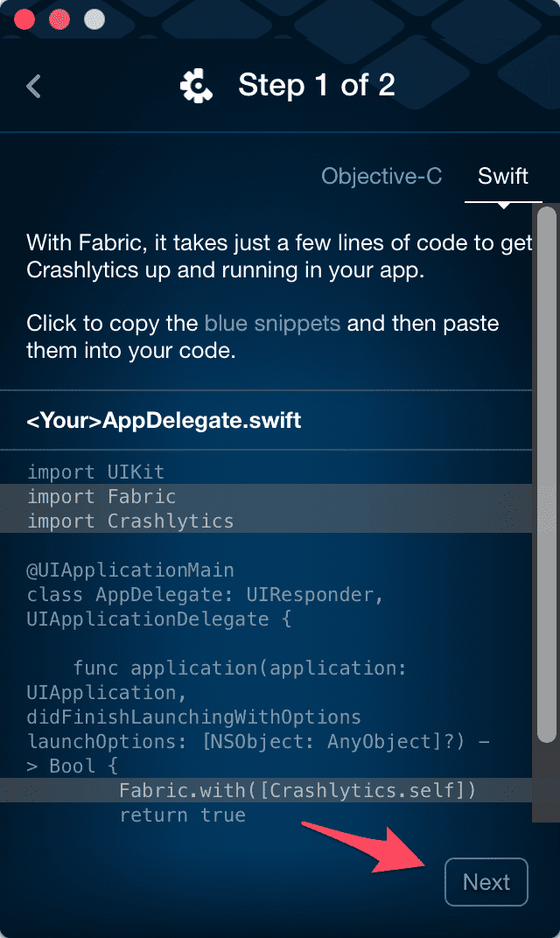This screenshot has height=938, width=560.
Task: Click the @UIApplicationMain code line
Action: tap(130, 570)
